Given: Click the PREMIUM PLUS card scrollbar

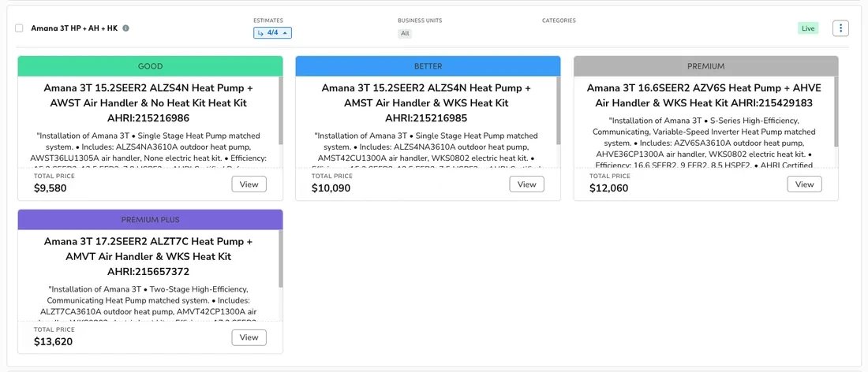Looking at the screenshot, I should click(x=281, y=259).
